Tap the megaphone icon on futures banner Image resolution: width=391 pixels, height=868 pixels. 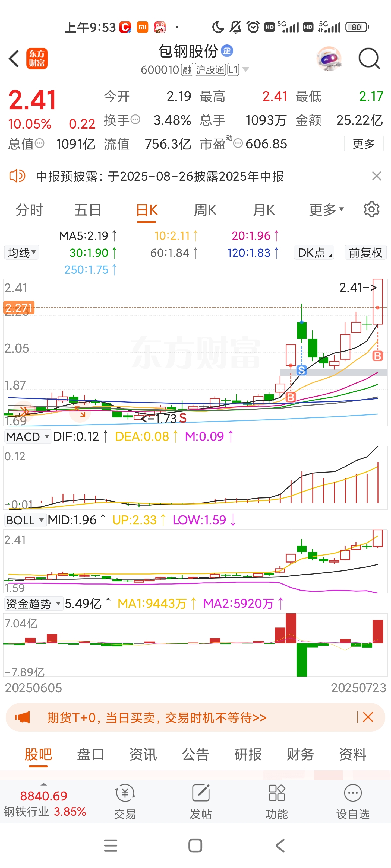pyautogui.click(x=23, y=717)
